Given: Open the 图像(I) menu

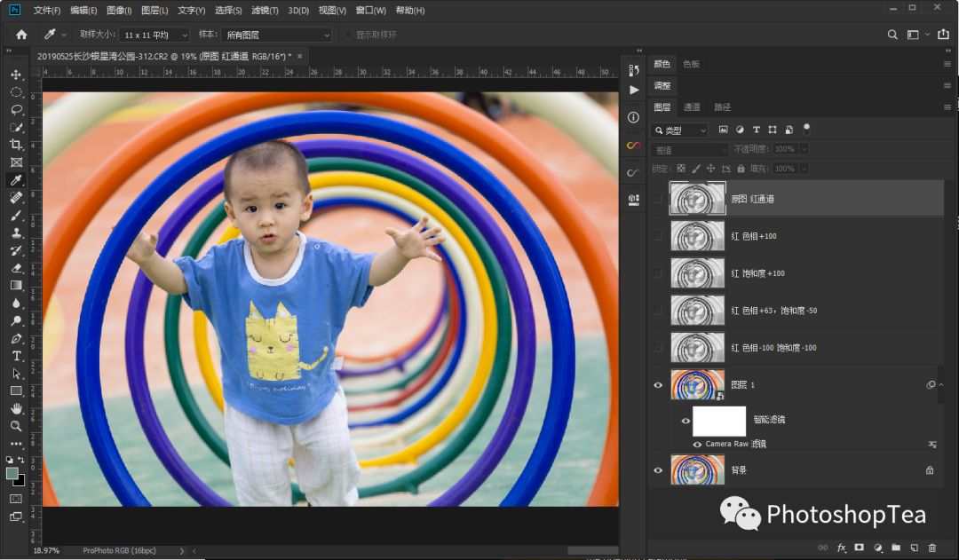Looking at the screenshot, I should pyautogui.click(x=119, y=11).
